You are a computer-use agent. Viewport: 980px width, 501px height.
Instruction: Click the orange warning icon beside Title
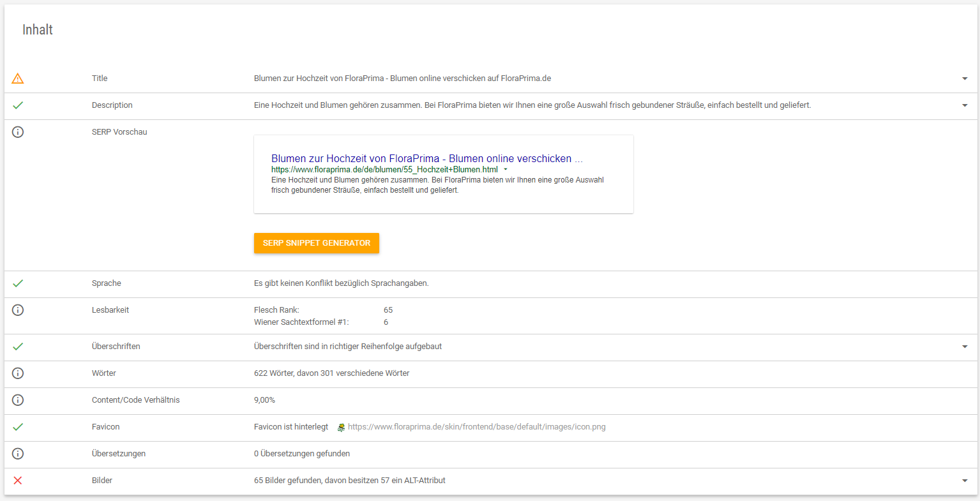pyautogui.click(x=18, y=79)
